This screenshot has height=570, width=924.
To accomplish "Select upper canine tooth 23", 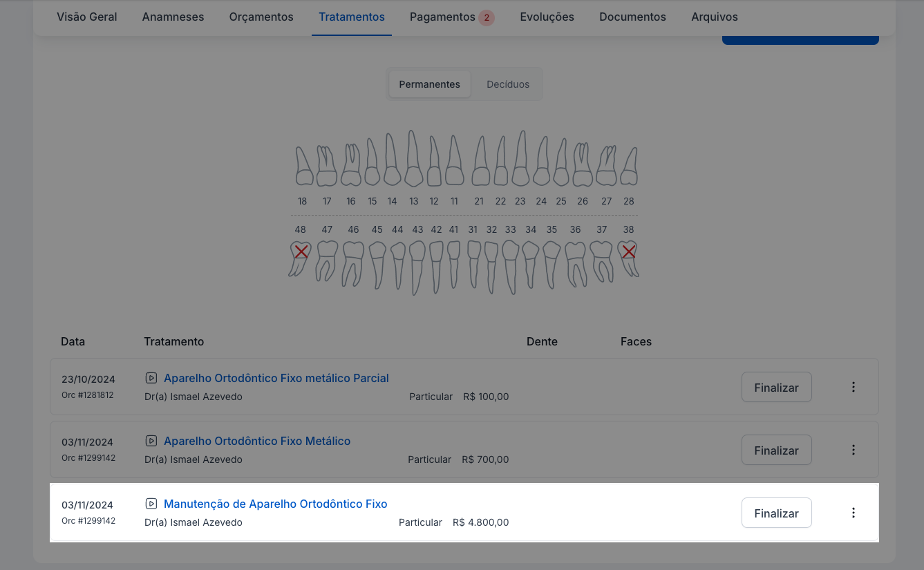I will [520, 160].
